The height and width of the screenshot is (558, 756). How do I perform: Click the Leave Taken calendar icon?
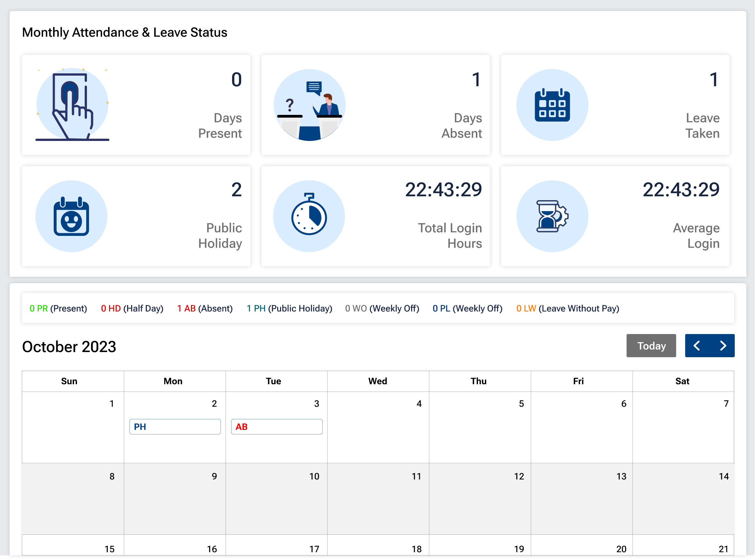(x=553, y=105)
